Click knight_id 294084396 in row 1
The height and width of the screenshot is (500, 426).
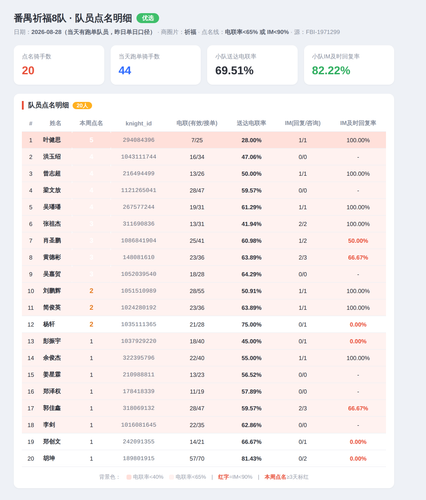[x=139, y=140]
